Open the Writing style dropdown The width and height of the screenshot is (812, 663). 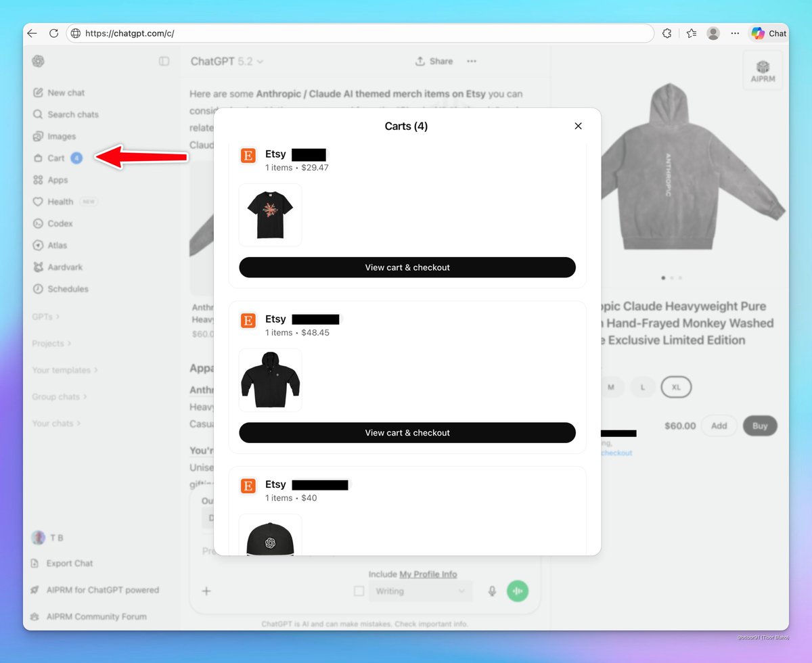[x=420, y=591]
